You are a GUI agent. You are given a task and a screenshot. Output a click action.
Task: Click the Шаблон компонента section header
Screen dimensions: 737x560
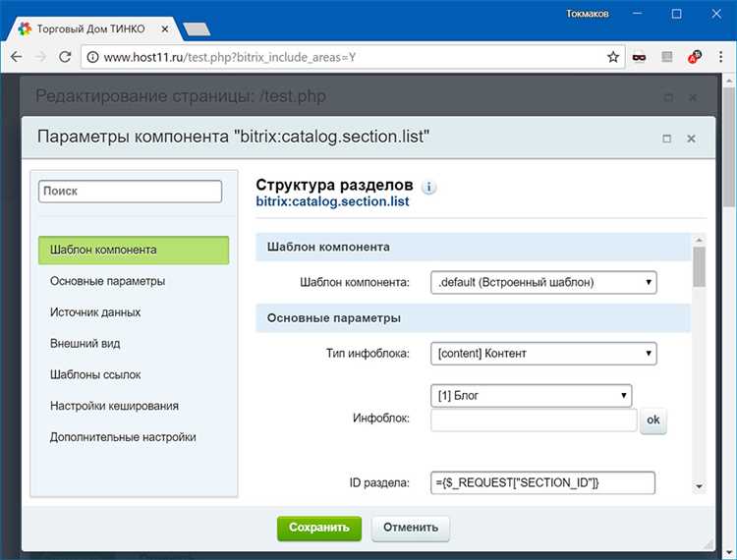474,248
